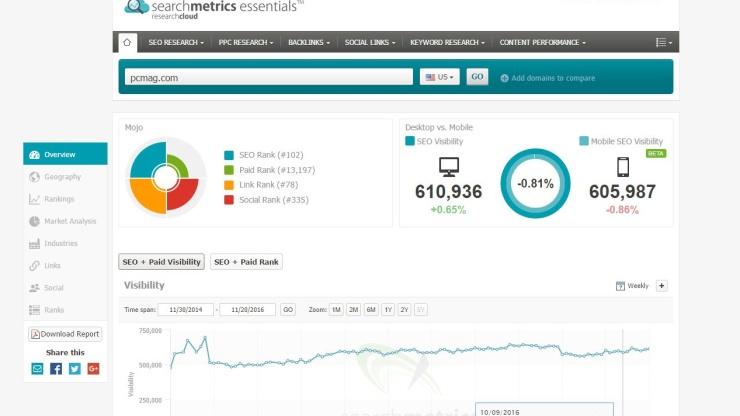This screenshot has width=740, height=416.
Task: Click the mobile phone icon
Action: [623, 167]
